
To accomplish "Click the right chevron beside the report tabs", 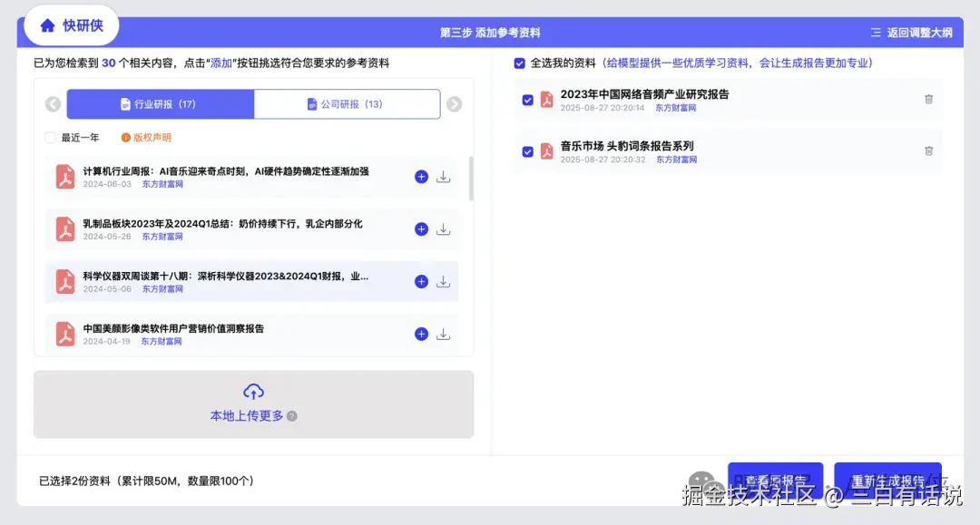I will point(454,103).
